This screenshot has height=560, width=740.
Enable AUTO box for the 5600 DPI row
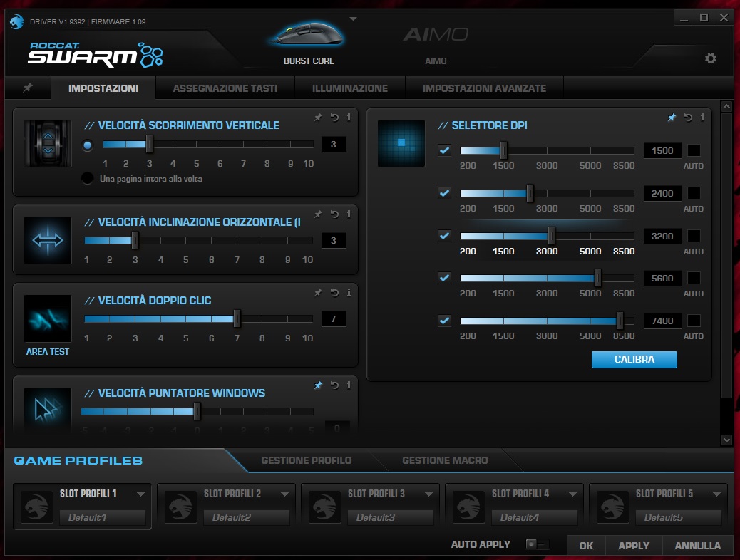click(x=694, y=278)
